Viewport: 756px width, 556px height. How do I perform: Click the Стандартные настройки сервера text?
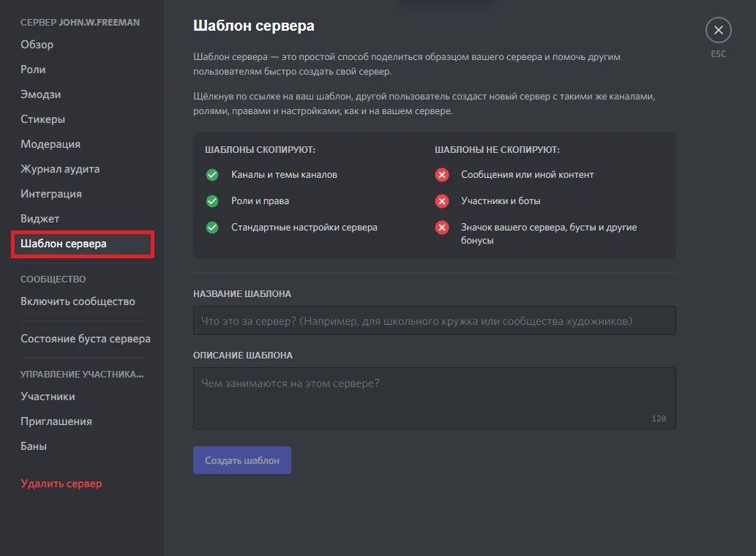(304, 228)
